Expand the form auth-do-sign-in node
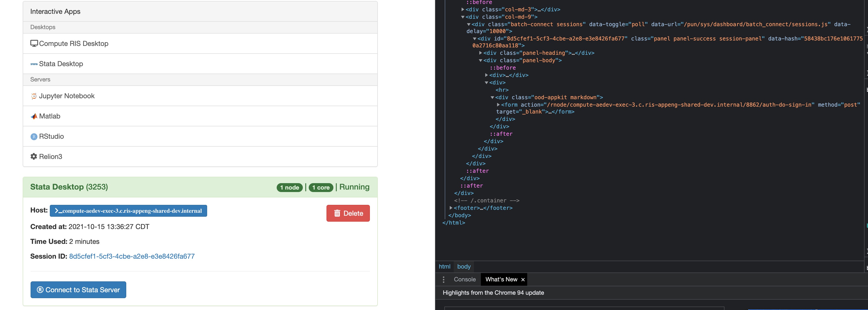Screen dimensions: 868x310 pos(498,105)
